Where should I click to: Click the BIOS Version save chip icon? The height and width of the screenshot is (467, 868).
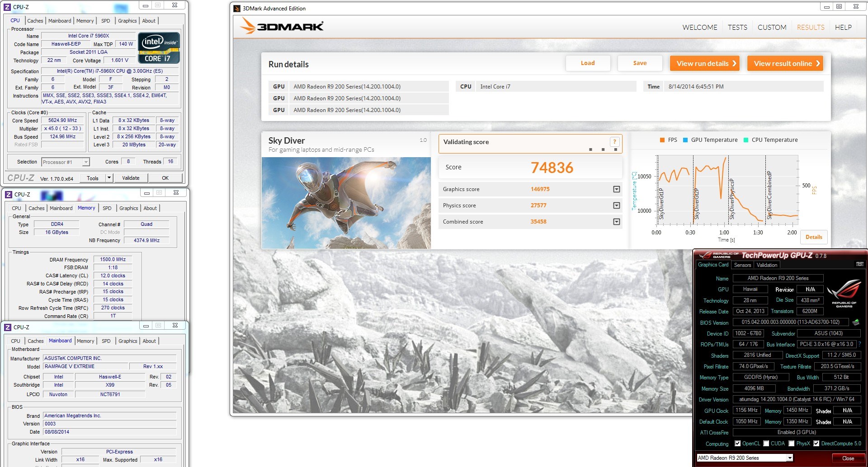[856, 322]
